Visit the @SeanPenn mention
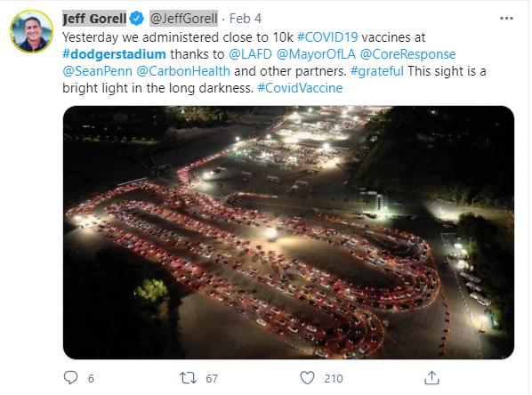 pos(97,71)
